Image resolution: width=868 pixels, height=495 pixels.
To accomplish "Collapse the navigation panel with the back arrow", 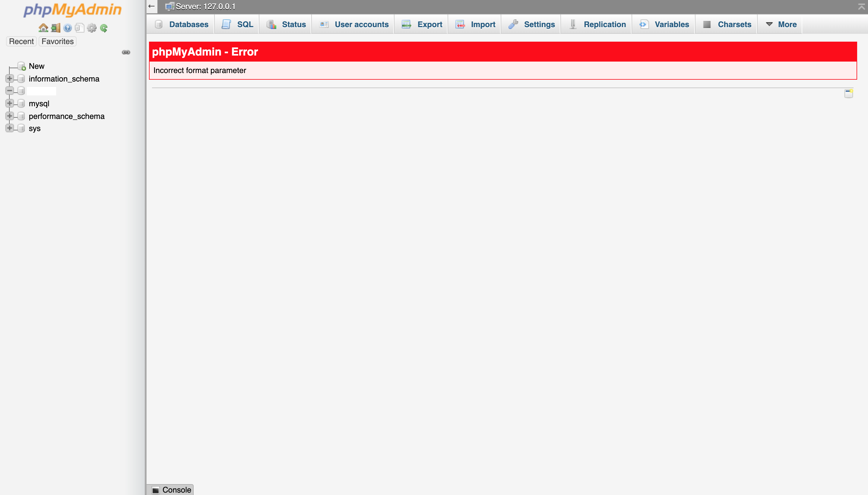I will 151,6.
